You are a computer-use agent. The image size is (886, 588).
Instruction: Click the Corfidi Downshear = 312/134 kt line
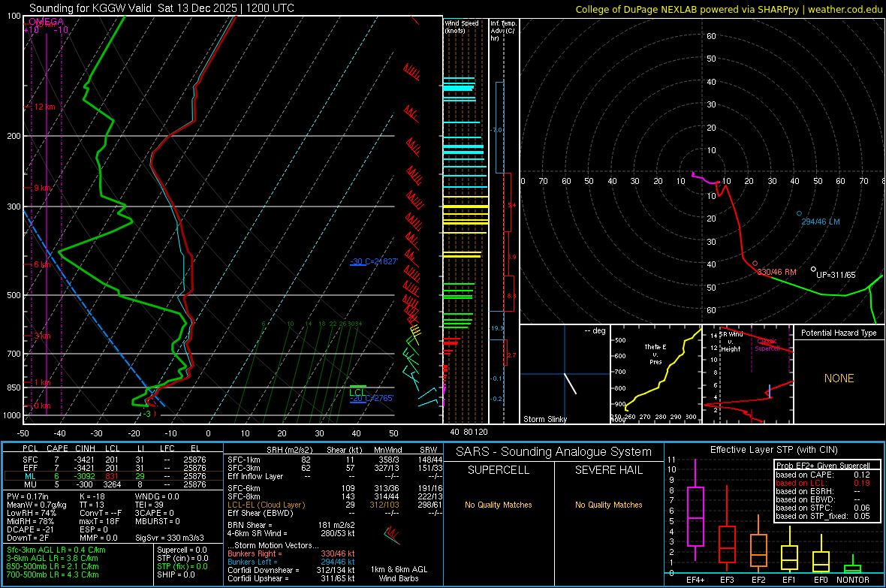coord(291,570)
